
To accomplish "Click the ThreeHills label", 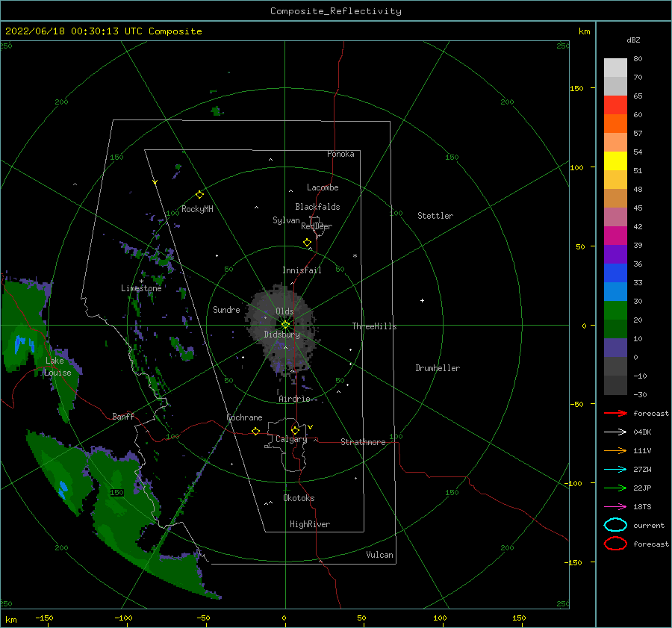I will coord(374,326).
